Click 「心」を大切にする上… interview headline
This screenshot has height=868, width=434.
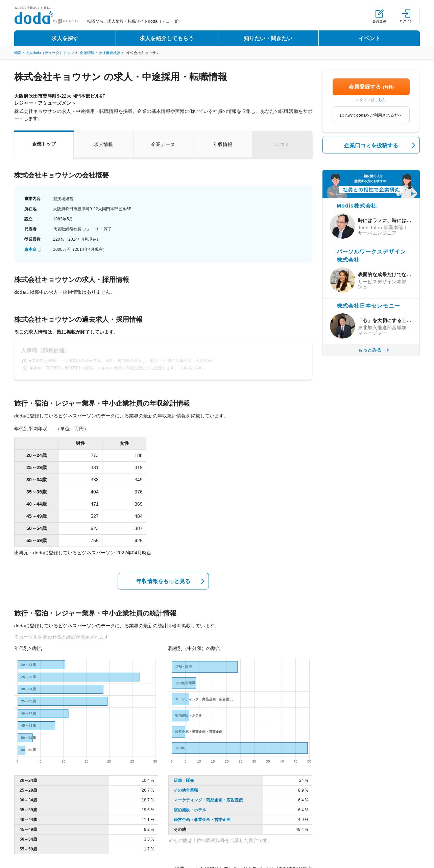[385, 320]
